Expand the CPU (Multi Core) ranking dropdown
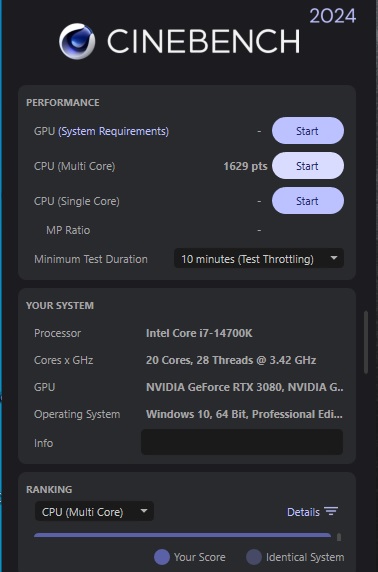This screenshot has height=572, width=378. pos(94,511)
